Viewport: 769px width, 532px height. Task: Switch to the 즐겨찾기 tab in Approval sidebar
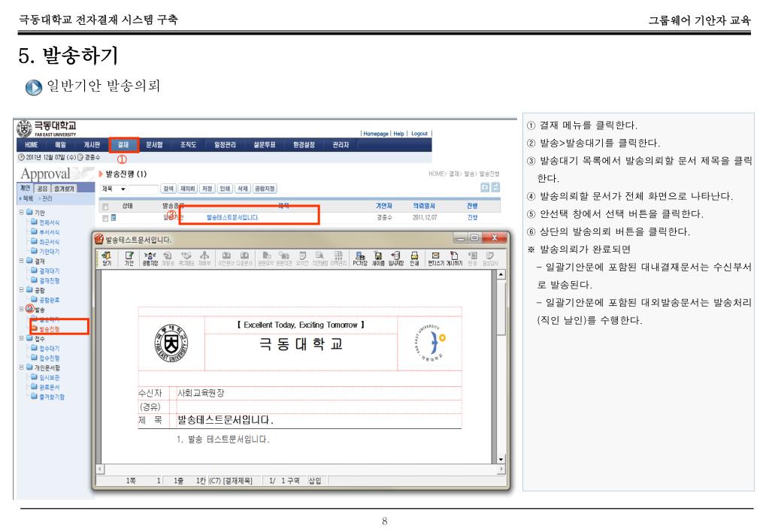(x=63, y=189)
